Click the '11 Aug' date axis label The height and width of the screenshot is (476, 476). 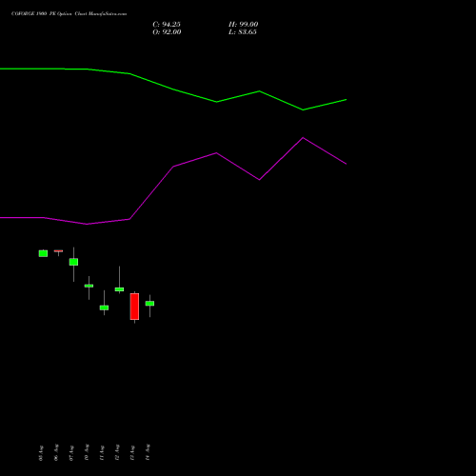(102, 453)
